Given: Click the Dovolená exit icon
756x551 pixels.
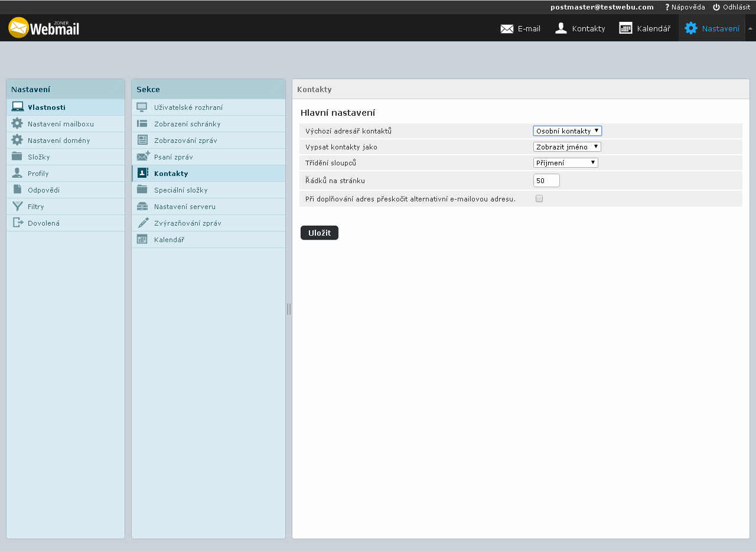Looking at the screenshot, I should (18, 223).
